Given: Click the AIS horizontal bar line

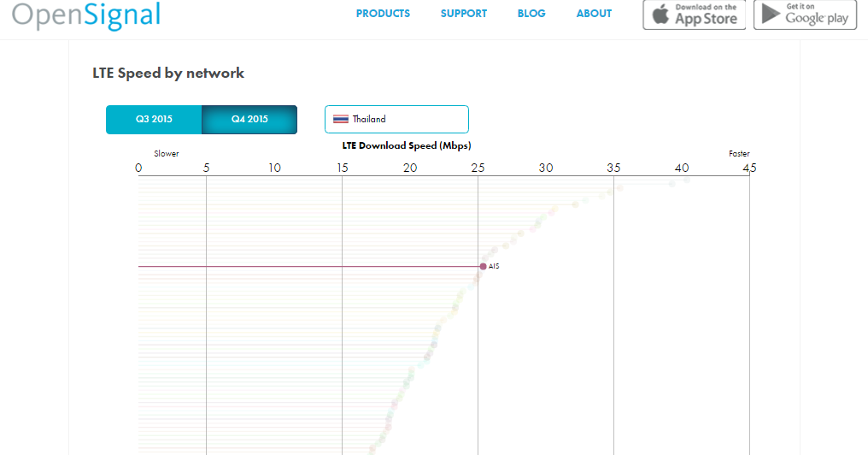Looking at the screenshot, I should pyautogui.click(x=309, y=267).
